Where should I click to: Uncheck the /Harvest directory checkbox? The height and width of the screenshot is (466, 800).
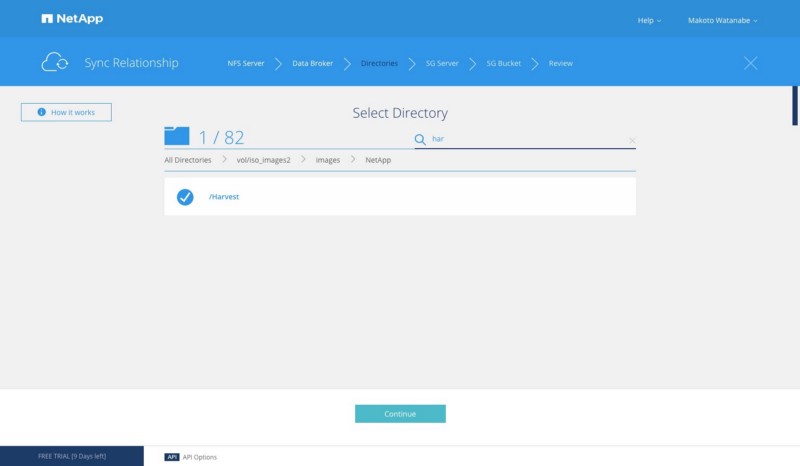(185, 197)
